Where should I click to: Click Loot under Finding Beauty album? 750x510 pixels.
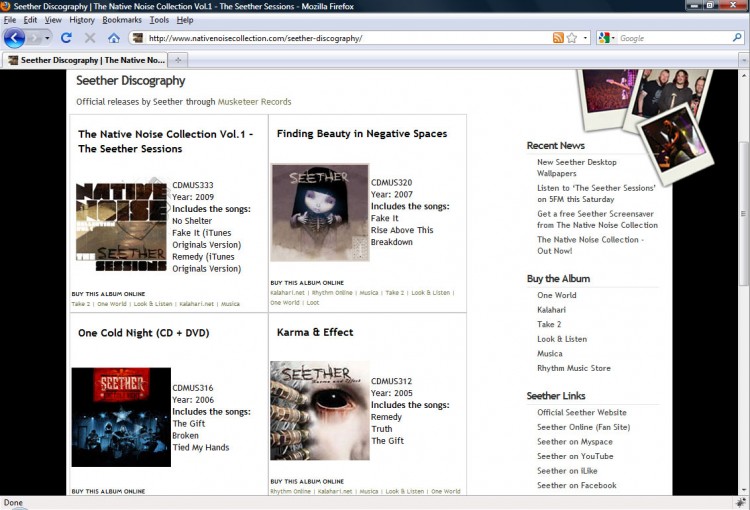point(313,303)
